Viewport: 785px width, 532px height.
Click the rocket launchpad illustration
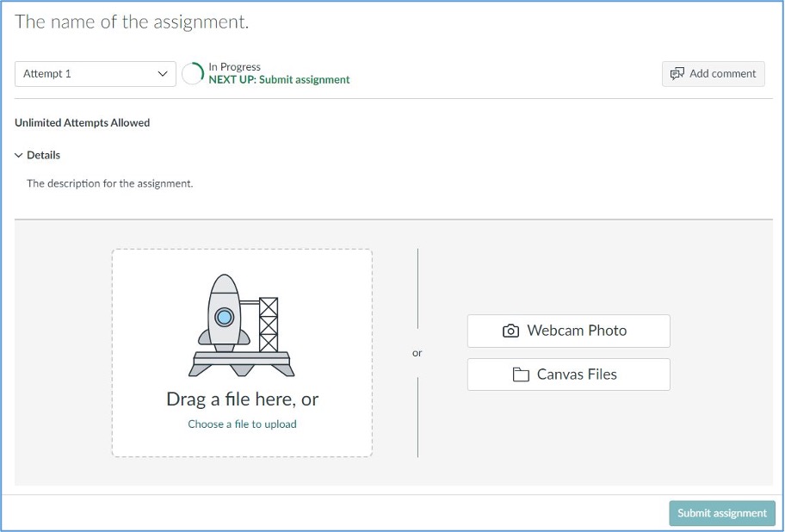(241, 325)
